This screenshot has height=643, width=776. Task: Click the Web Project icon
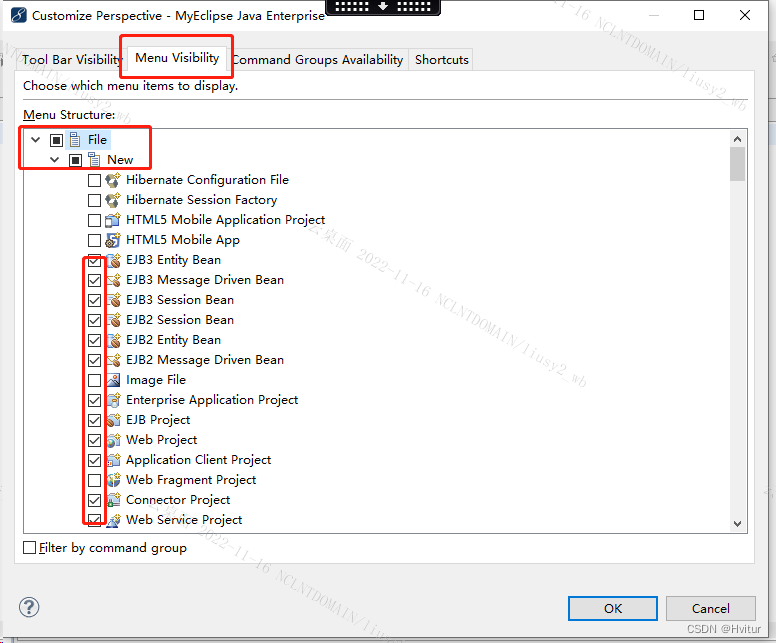coord(113,440)
